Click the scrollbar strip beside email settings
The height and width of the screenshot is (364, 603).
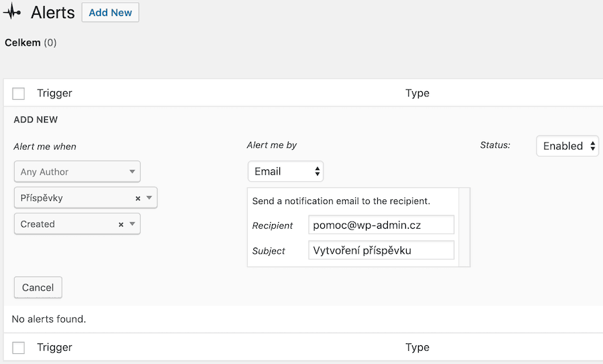(464, 227)
